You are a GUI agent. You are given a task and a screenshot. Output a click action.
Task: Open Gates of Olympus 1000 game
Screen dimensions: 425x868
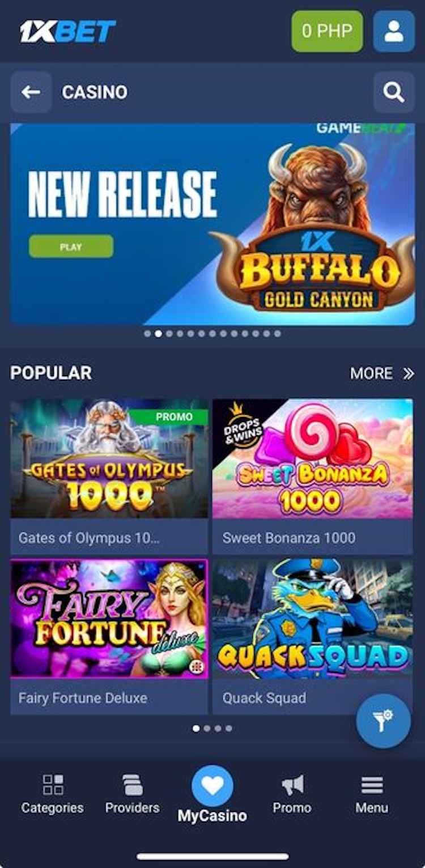tap(109, 476)
